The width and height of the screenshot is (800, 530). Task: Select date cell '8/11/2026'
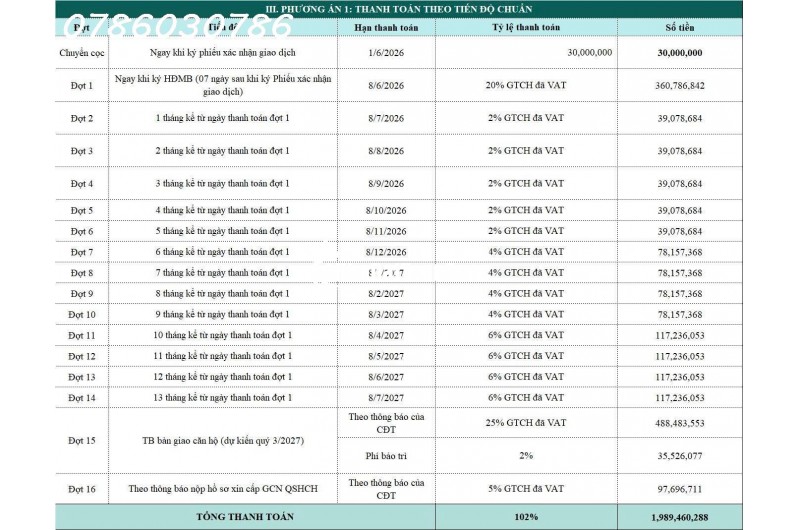[x=386, y=231]
